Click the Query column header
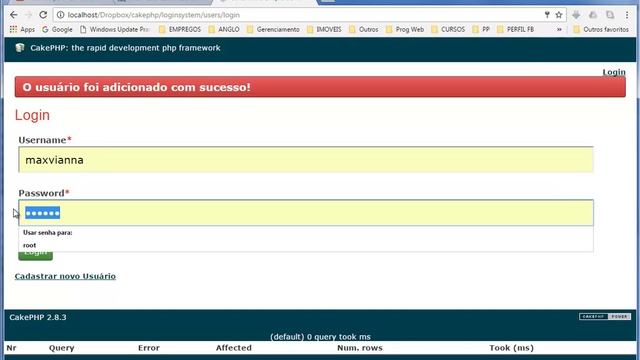The height and width of the screenshot is (360, 640). pyautogui.click(x=62, y=348)
